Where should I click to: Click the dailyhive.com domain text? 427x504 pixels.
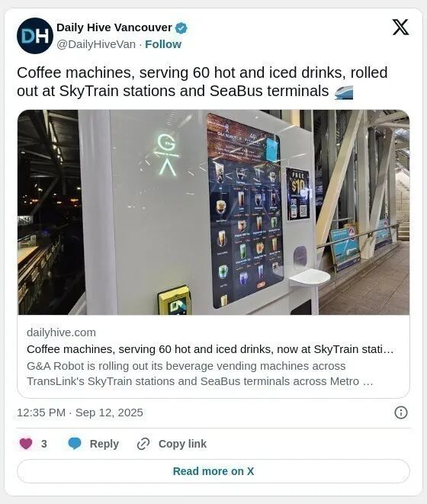click(62, 332)
